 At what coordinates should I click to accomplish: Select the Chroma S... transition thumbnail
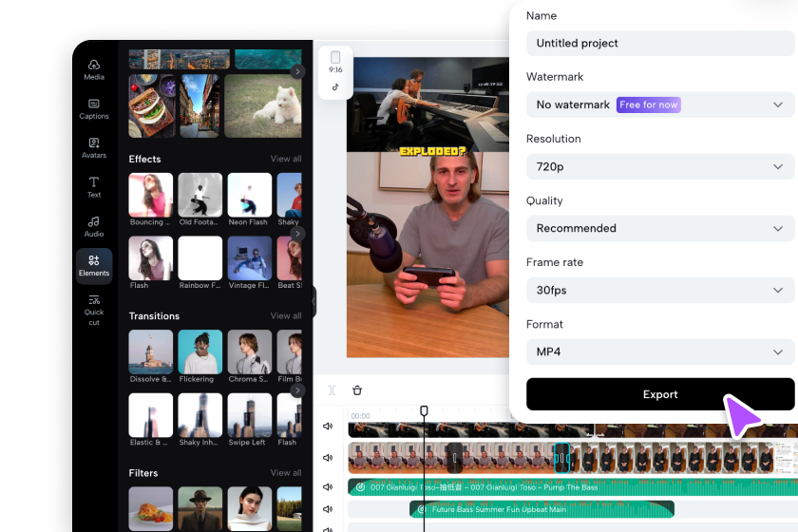tap(249, 351)
